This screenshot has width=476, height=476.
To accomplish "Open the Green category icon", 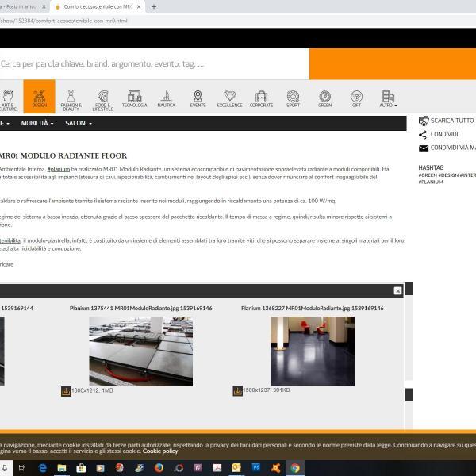I will [324, 98].
